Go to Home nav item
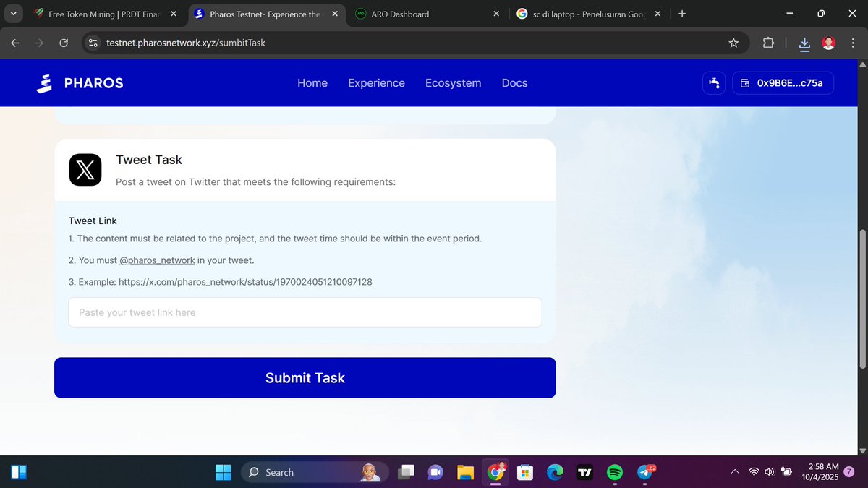The width and height of the screenshot is (868, 488). coord(312,83)
